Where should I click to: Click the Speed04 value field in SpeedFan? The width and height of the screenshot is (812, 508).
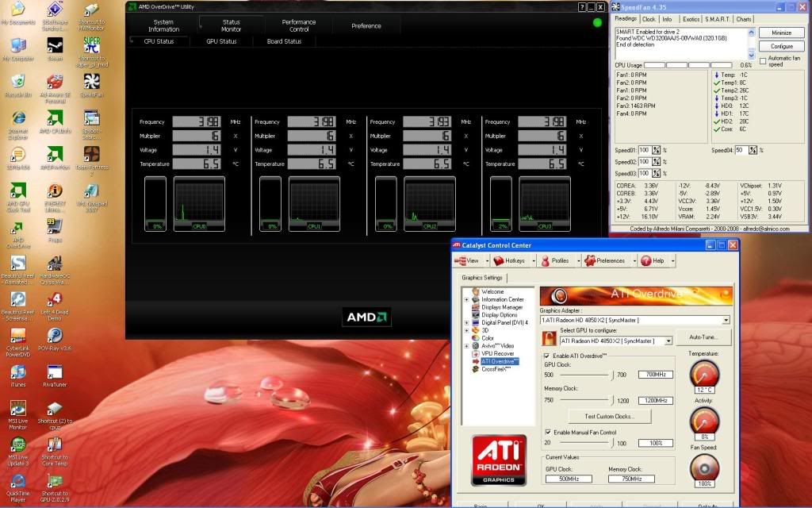(x=741, y=150)
